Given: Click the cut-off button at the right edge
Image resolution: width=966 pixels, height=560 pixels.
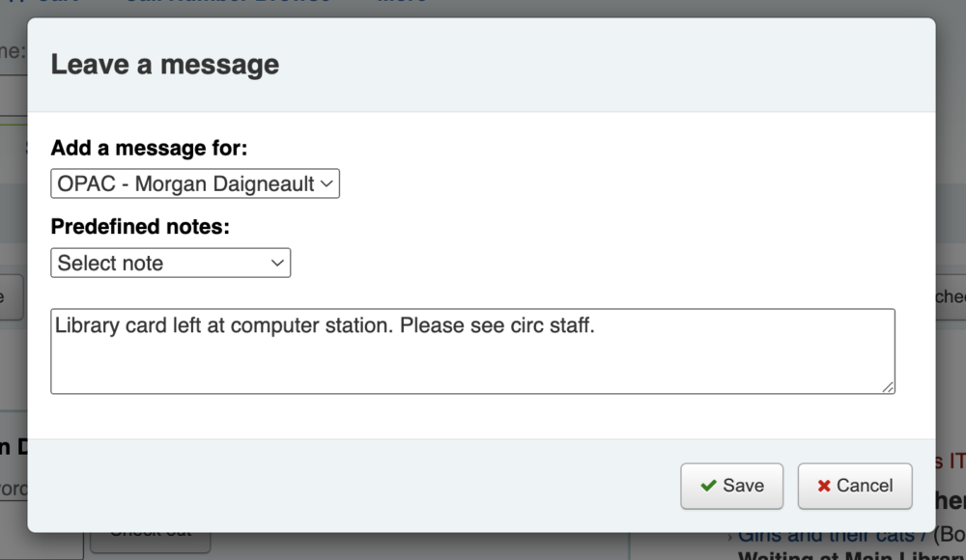Looking at the screenshot, I should 950,297.
